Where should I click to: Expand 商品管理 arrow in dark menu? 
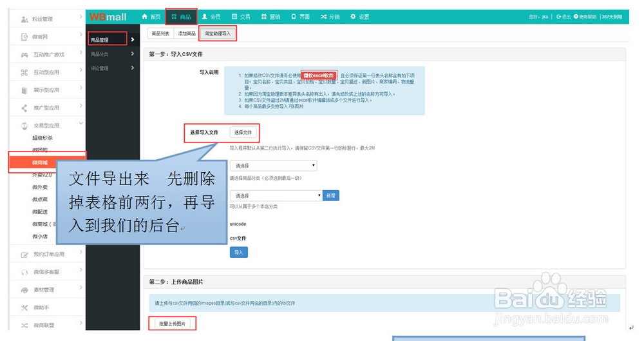pos(133,39)
